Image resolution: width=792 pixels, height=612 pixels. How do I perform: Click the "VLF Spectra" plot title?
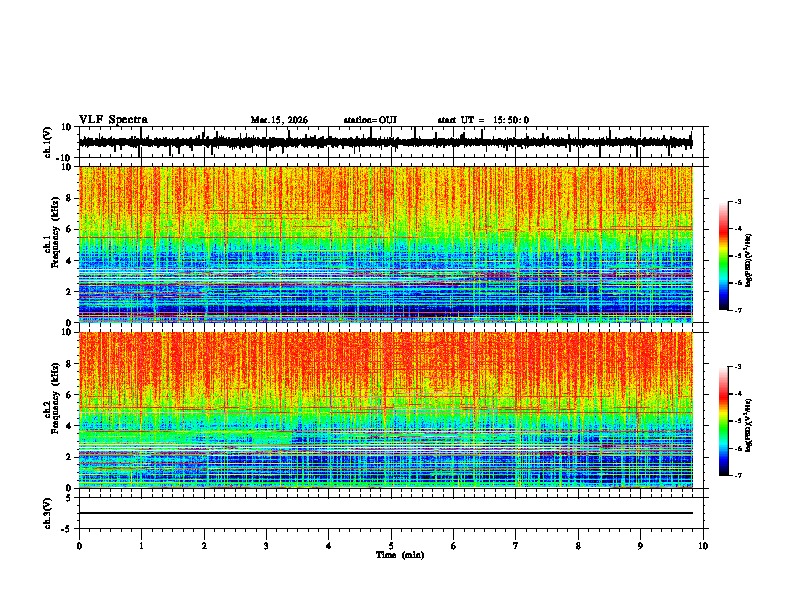[113, 120]
